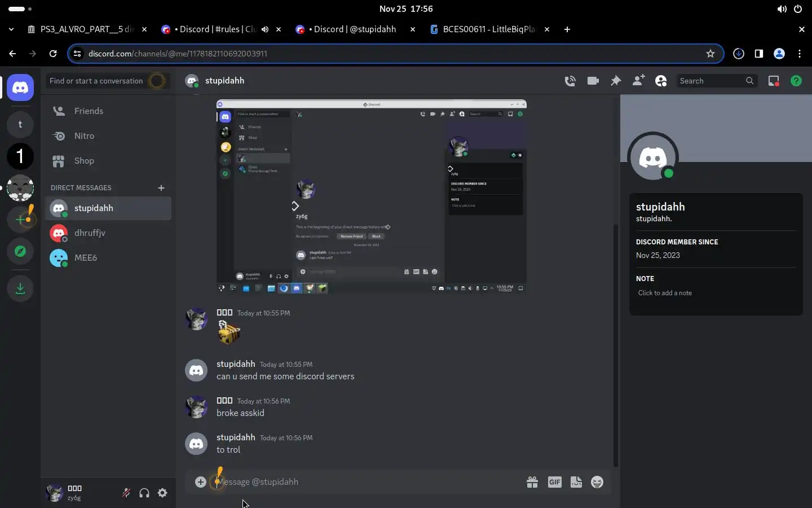Click the bee sticker in chat
Viewport: 812px width, 508px height.
[229, 332]
